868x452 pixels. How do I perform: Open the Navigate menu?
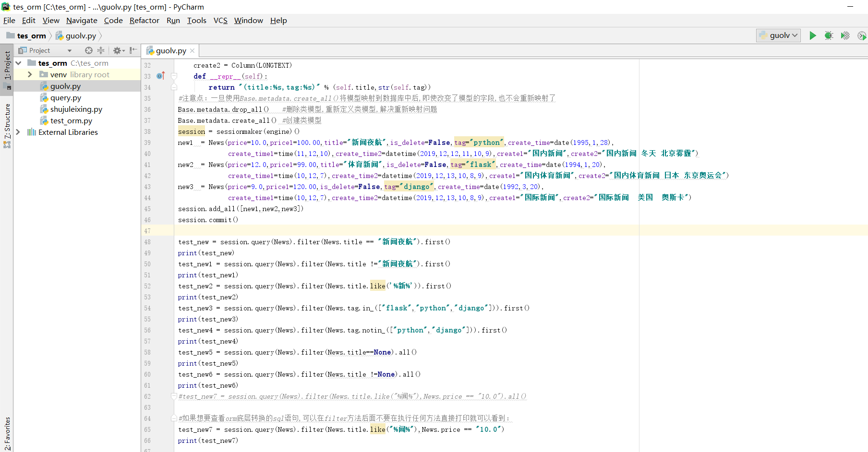click(x=82, y=20)
